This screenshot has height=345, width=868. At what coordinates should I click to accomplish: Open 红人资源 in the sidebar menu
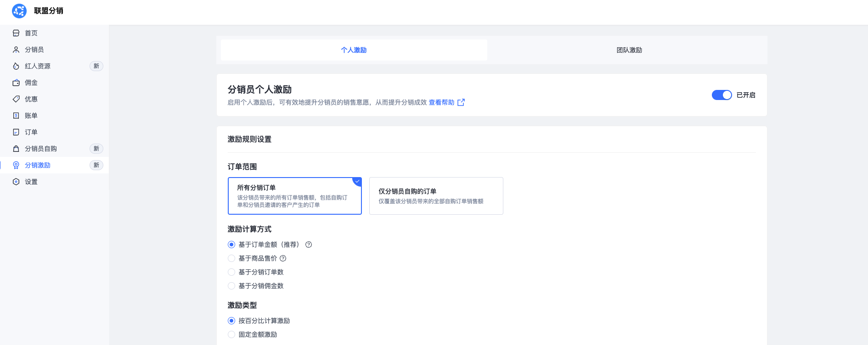(x=55, y=66)
